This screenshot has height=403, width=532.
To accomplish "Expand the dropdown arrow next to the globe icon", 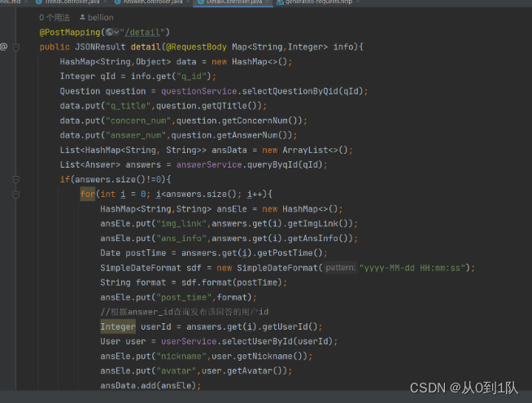I will point(116,33).
